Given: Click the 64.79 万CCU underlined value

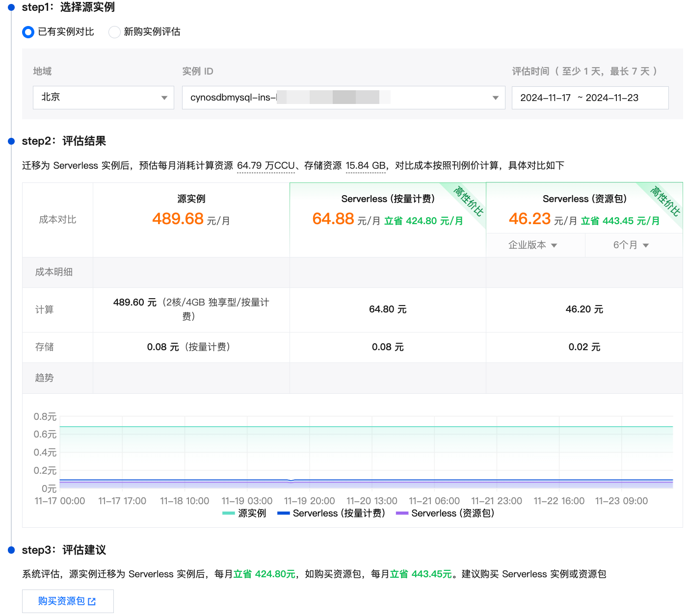Looking at the screenshot, I should (x=265, y=166).
